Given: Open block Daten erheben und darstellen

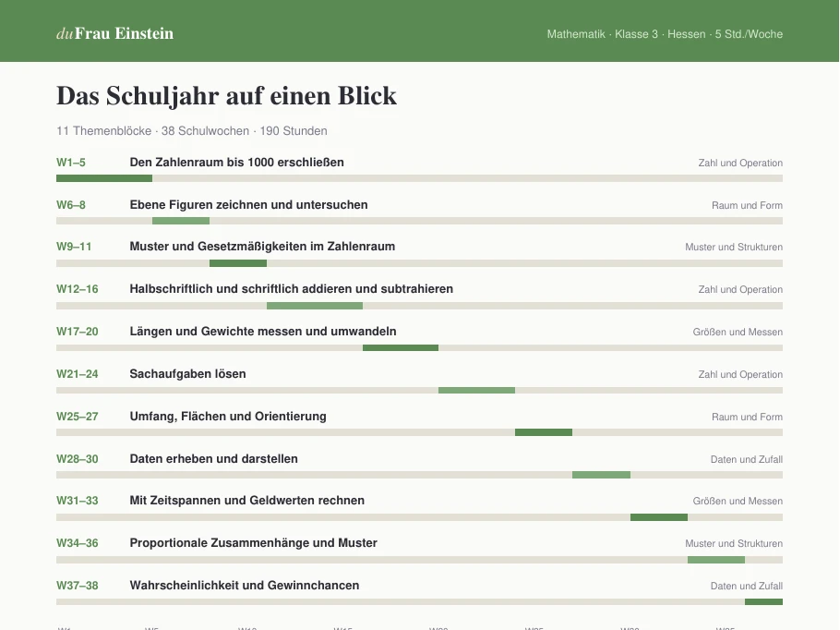Looking at the screenshot, I should point(214,458).
